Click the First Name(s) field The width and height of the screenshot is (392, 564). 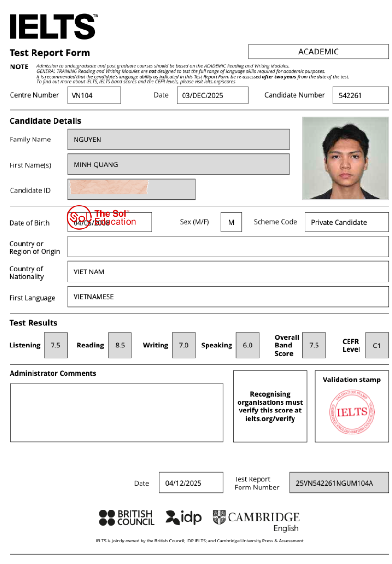pos(178,164)
